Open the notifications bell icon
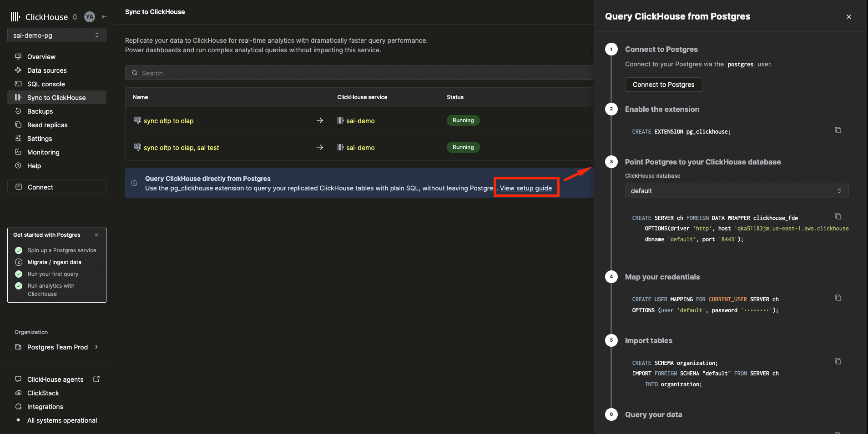868x434 pixels. point(75,17)
